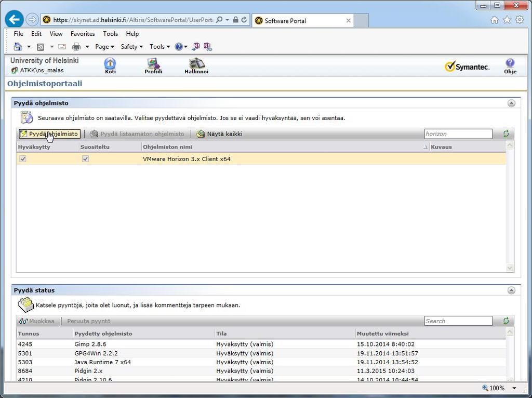Click the Home icon in the command bar
532x398 pixels.
coord(18,46)
